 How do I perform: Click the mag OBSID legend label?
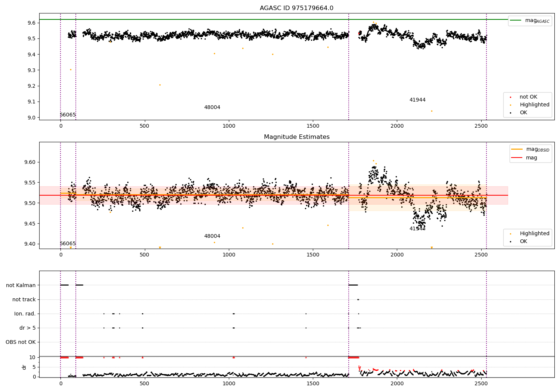point(538,149)
